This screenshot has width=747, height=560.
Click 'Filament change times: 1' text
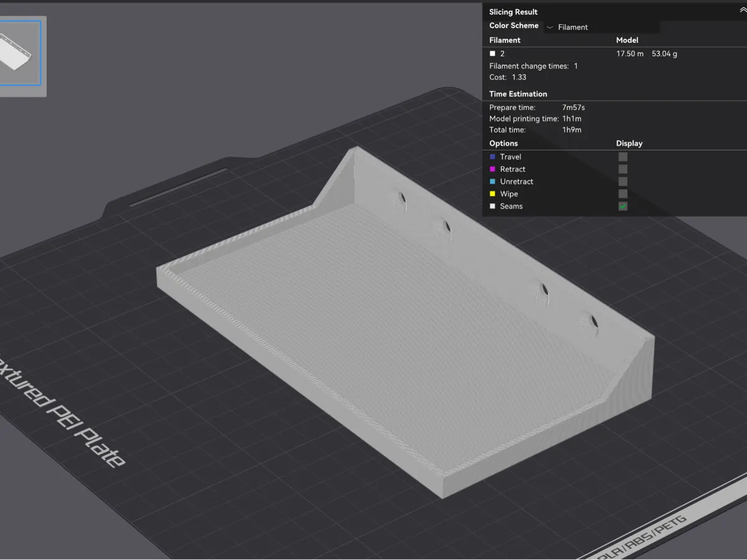pyautogui.click(x=533, y=66)
